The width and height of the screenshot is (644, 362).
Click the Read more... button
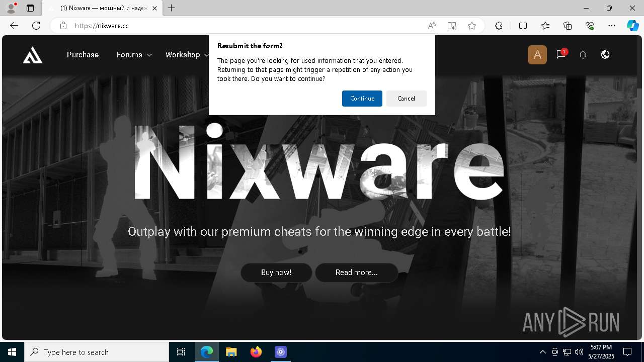coord(357,273)
